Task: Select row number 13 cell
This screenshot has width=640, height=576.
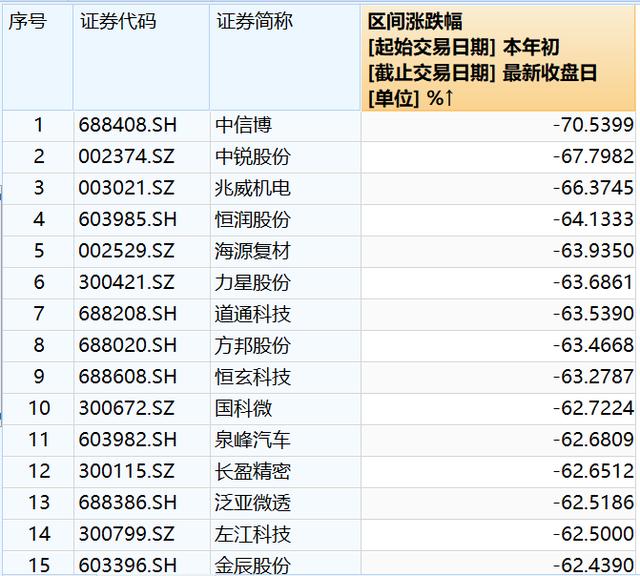Action: (38, 503)
